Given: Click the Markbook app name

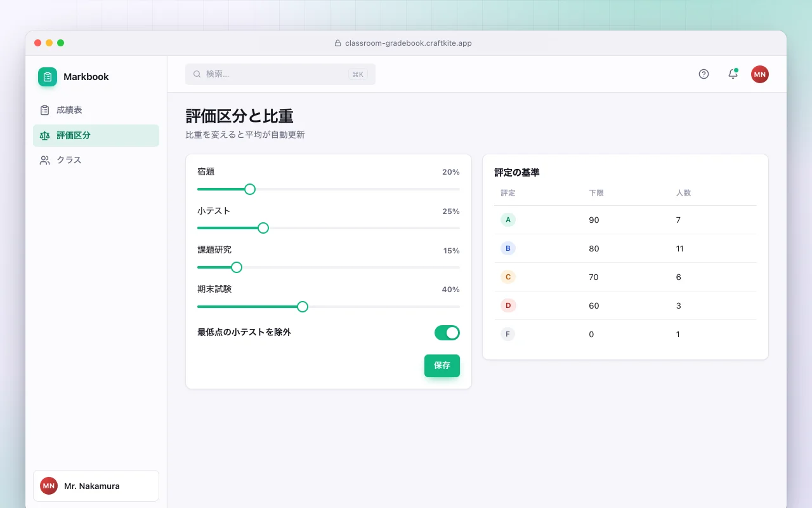Looking at the screenshot, I should (86, 77).
